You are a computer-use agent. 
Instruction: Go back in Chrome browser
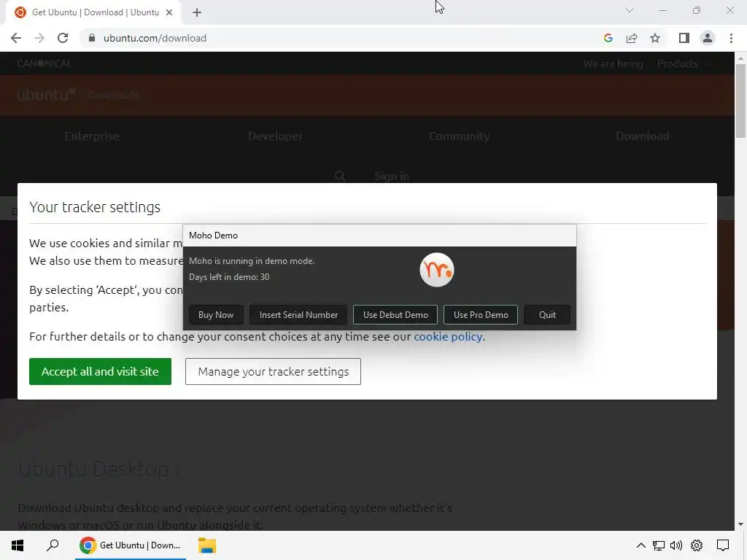pos(16,38)
